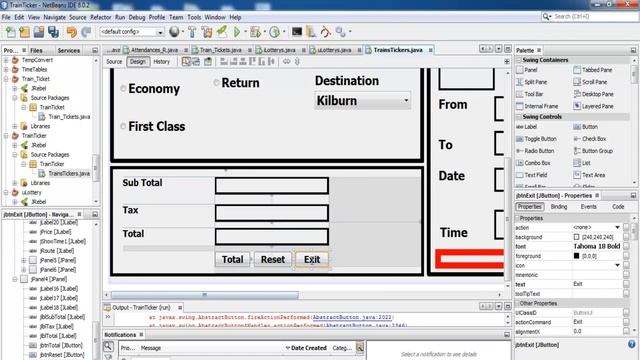
Task: Click the search magnifier icon
Action: click(x=547, y=16)
